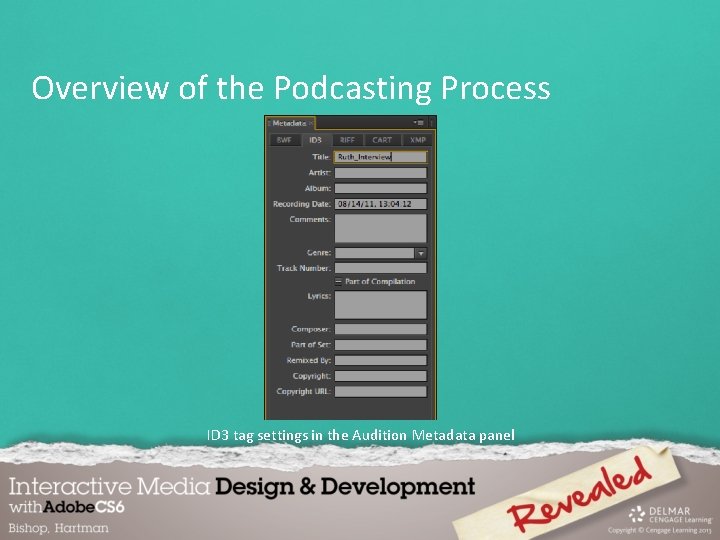Image resolution: width=720 pixels, height=540 pixels.
Task: Open the XMP tab
Action: point(417,140)
